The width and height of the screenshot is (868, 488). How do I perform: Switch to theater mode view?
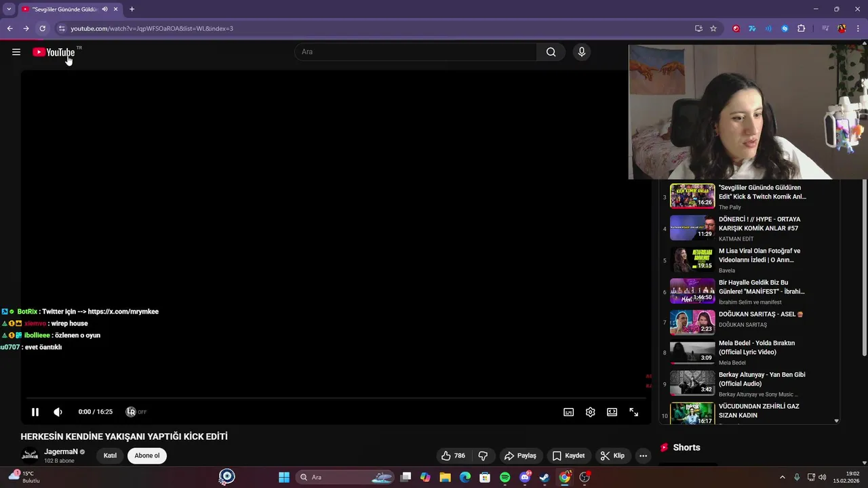612,412
